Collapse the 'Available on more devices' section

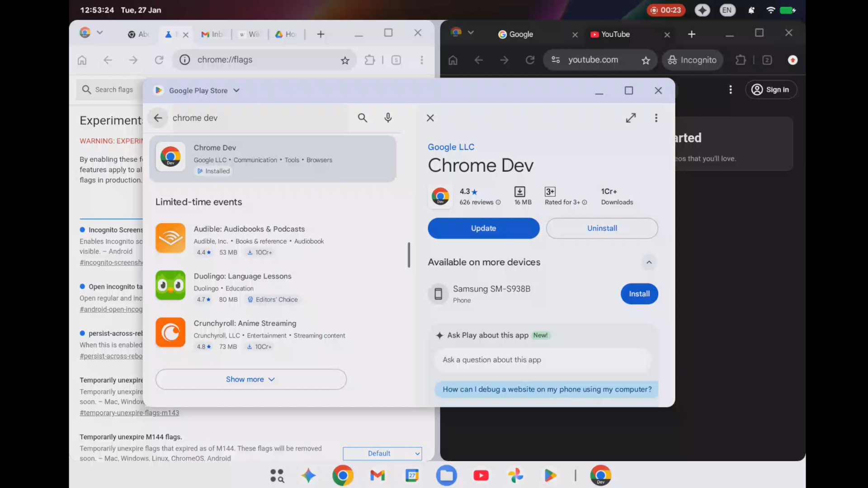[x=649, y=262]
